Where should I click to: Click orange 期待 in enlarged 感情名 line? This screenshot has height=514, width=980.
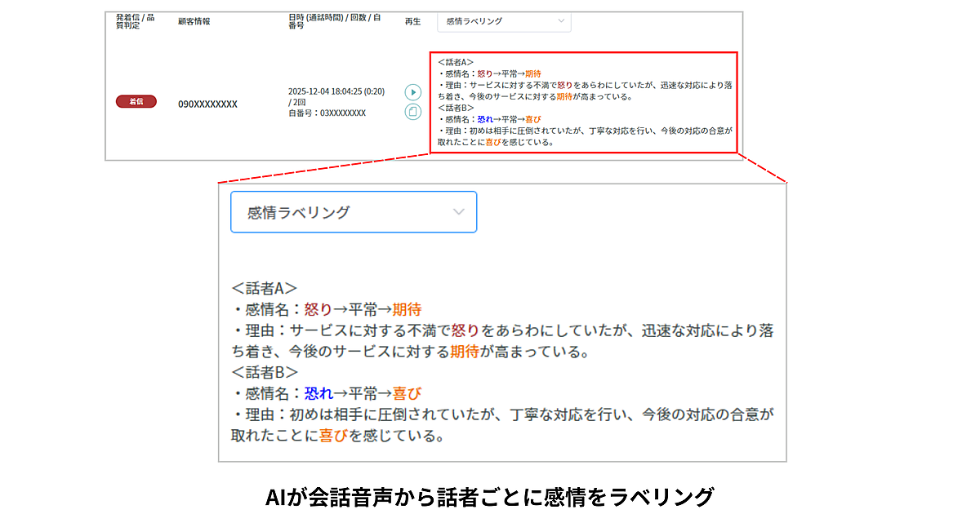(407, 309)
